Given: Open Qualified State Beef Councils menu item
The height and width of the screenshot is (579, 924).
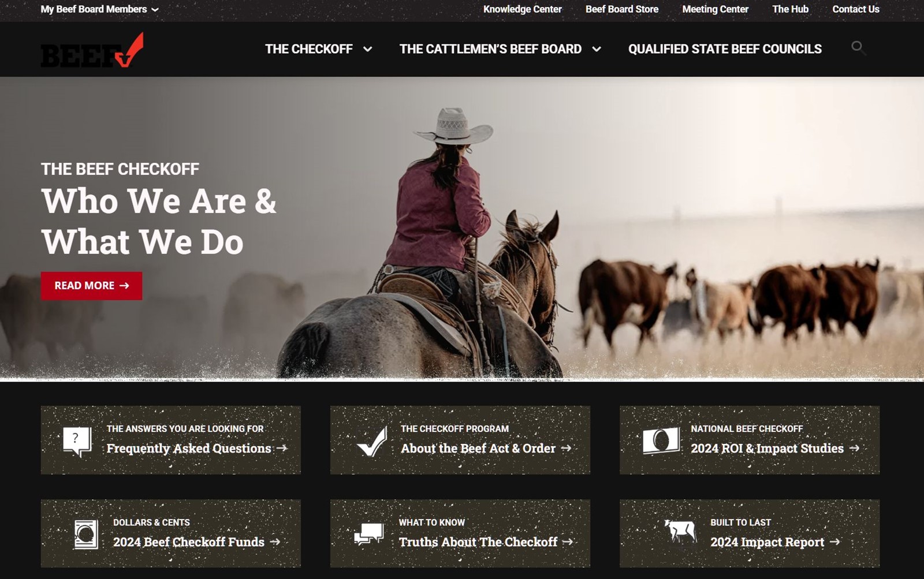Looking at the screenshot, I should 725,49.
